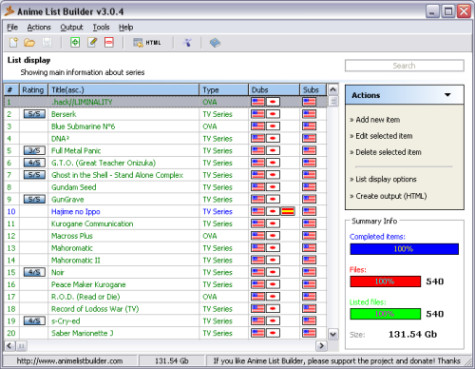Viewport: 475px width, 369px height.
Task: Click the list's scroll down arrow
Action: (x=333, y=334)
